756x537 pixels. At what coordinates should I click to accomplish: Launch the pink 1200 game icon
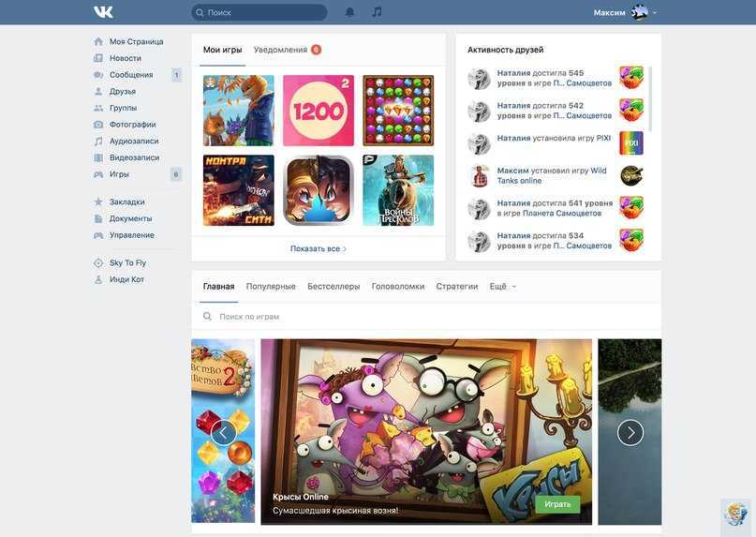319,111
